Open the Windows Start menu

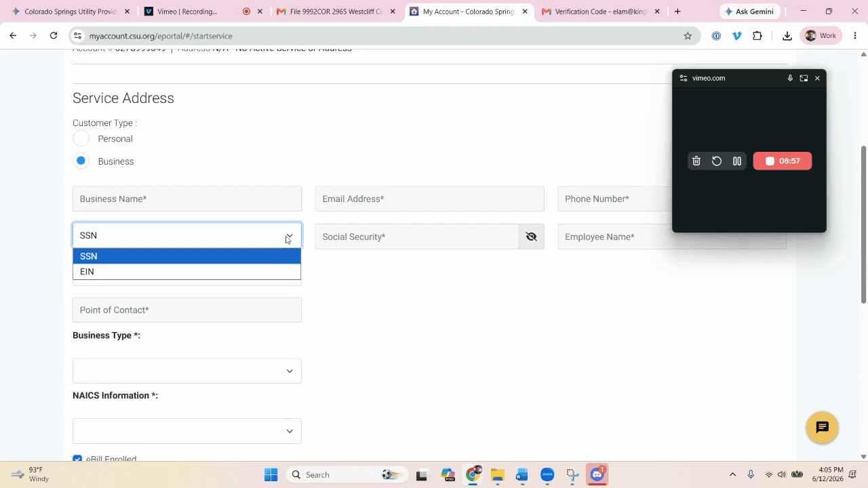(271, 474)
